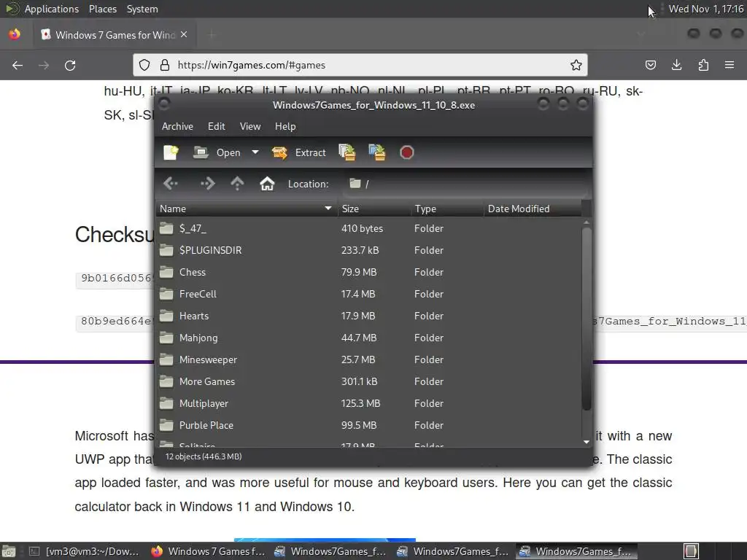Viewport: 747px width, 560px height.
Task: Click the 12 objects status bar text
Action: click(204, 456)
